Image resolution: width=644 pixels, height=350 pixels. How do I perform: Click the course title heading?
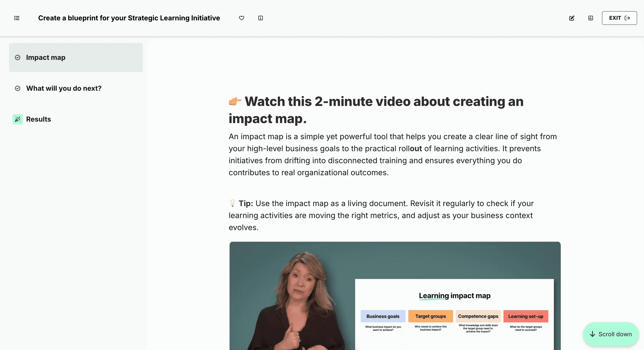129,18
